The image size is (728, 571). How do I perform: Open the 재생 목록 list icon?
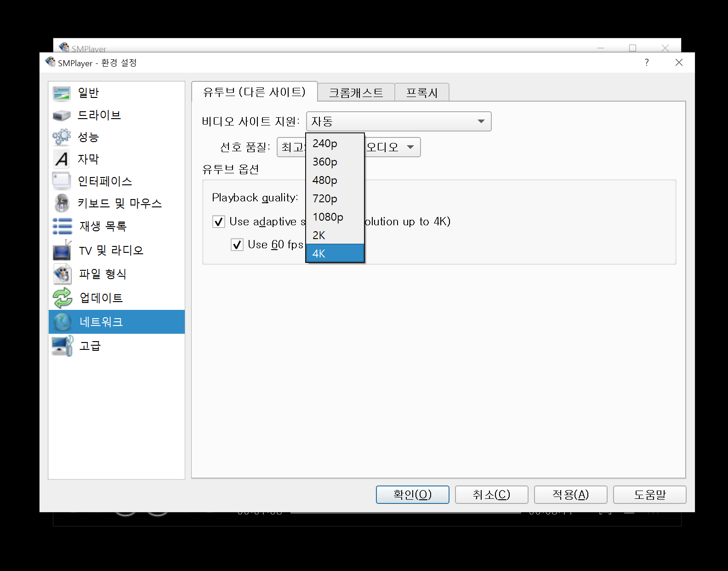(62, 226)
